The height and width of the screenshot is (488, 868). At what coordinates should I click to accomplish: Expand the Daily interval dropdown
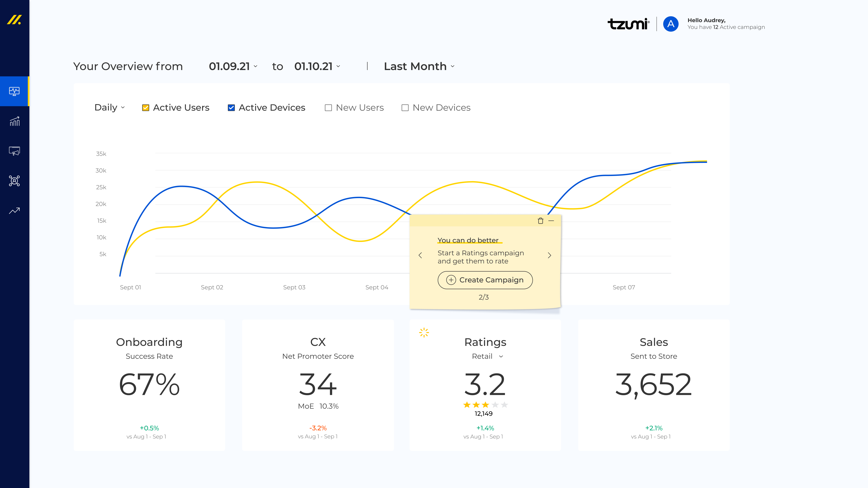[x=109, y=108]
